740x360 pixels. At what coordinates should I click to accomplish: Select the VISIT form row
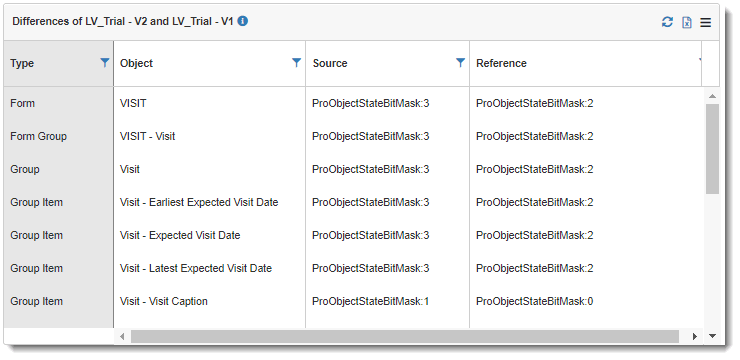pyautogui.click(x=354, y=103)
